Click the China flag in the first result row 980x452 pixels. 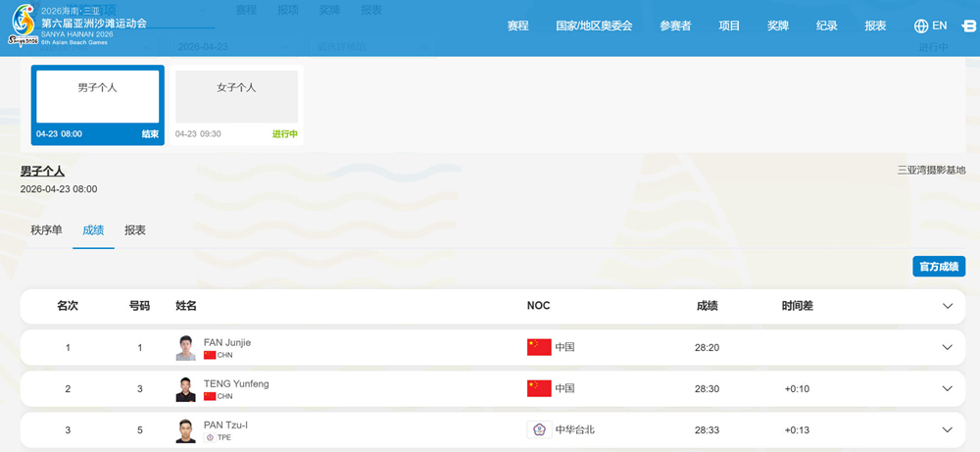tap(539, 347)
